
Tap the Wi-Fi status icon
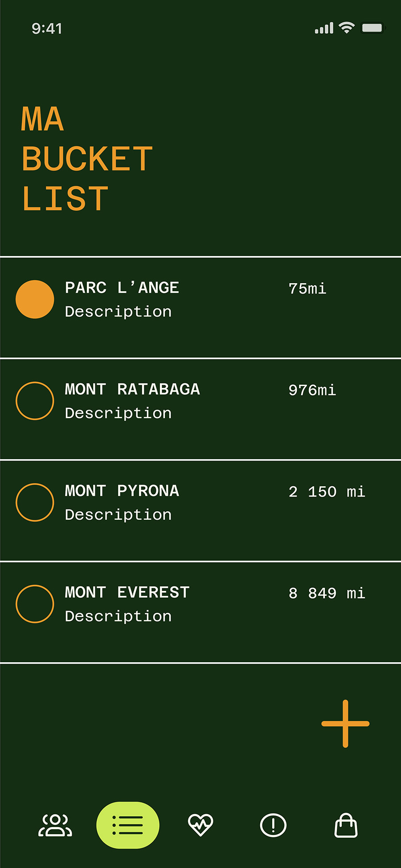[346, 28]
